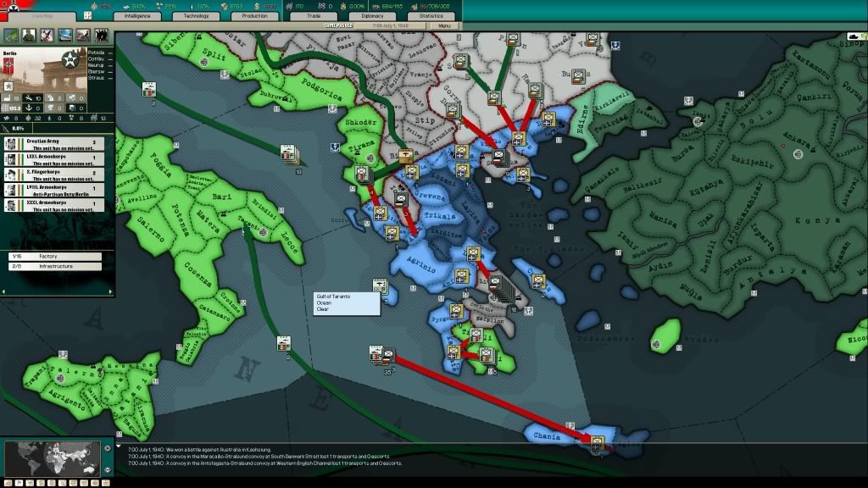Click the unit counter on Crete

coord(597,441)
